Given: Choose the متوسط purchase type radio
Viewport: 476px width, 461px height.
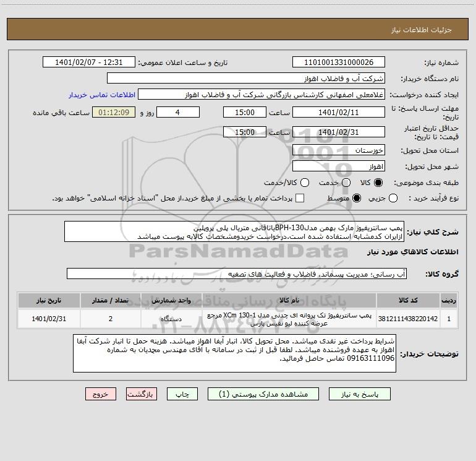Looking at the screenshot, I should click(357, 198).
